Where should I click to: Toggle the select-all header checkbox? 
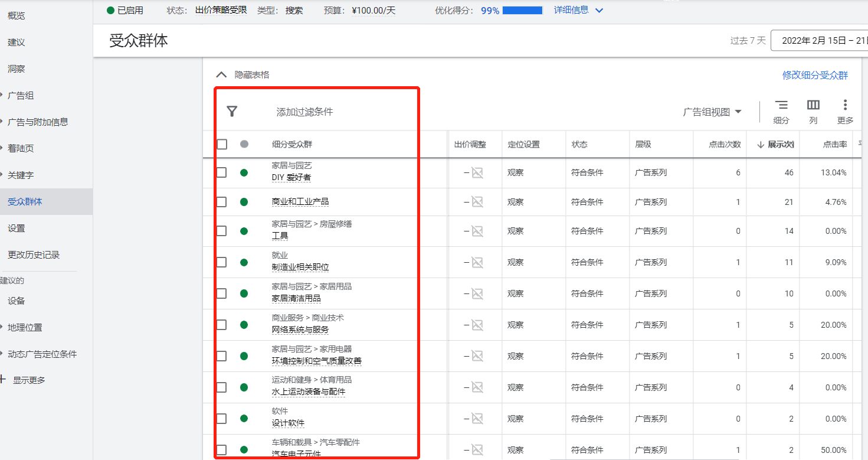pos(222,144)
